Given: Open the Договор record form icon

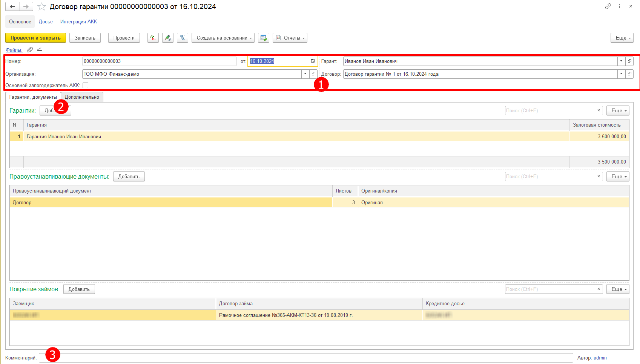Looking at the screenshot, I should [x=629, y=74].
